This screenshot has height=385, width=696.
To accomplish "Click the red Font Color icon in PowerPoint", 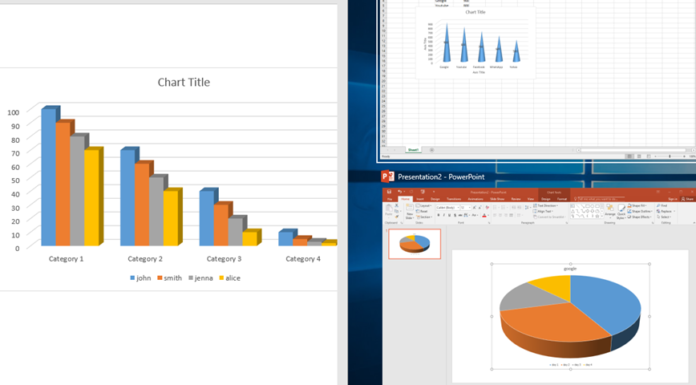I will tap(484, 215).
